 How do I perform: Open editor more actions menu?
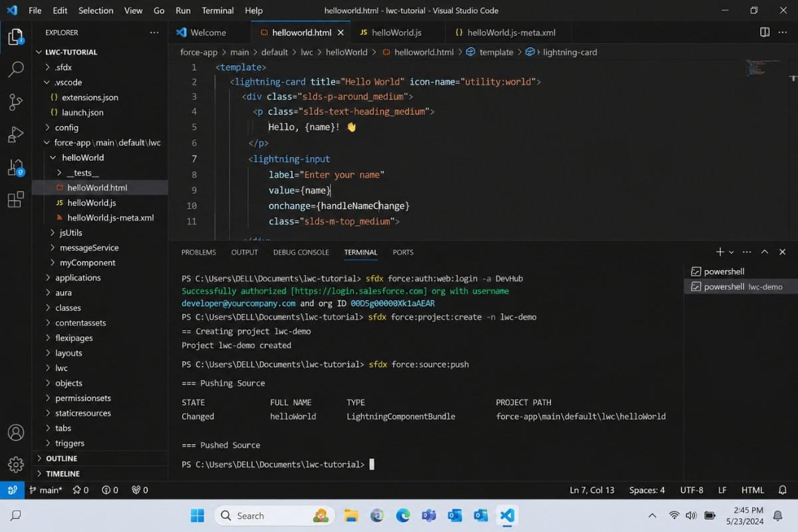pyautogui.click(x=783, y=32)
